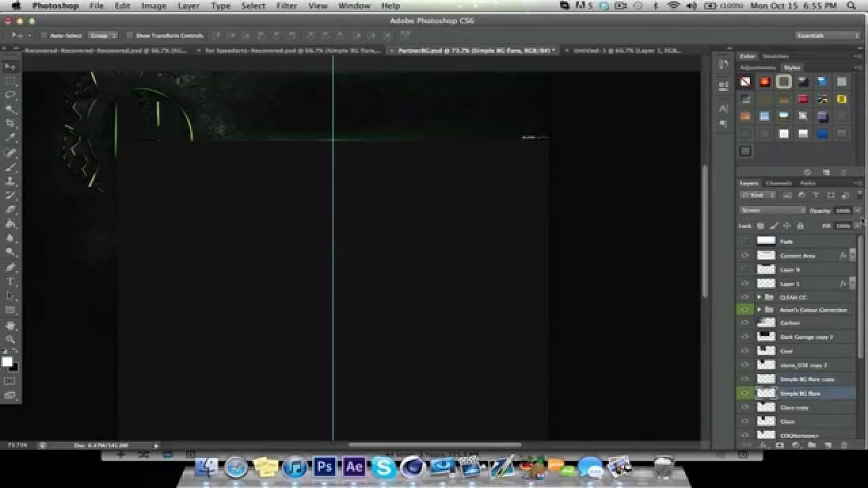Open the Auto-Select Group dropdown
Viewport: 868px width, 488px height.
pos(102,35)
